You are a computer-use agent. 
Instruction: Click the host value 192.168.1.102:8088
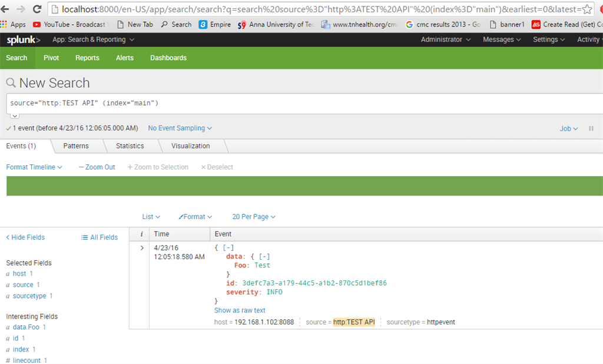click(x=264, y=322)
